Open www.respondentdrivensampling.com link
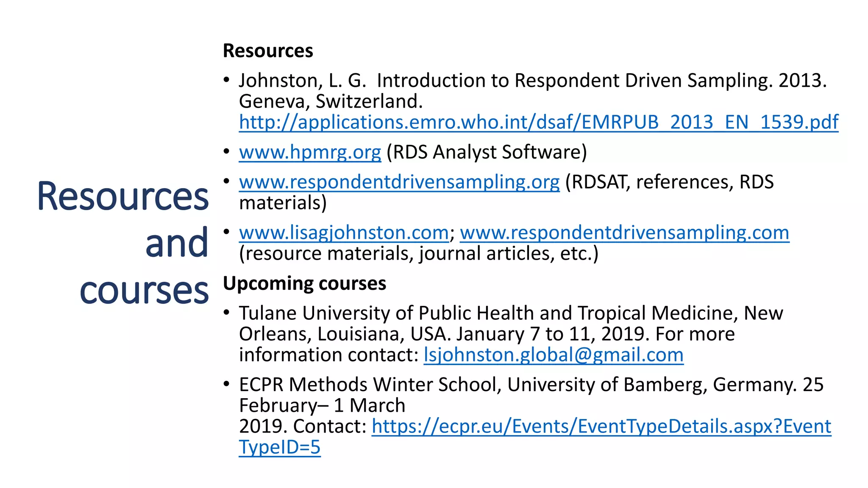The width and height of the screenshot is (868, 488). (x=625, y=233)
